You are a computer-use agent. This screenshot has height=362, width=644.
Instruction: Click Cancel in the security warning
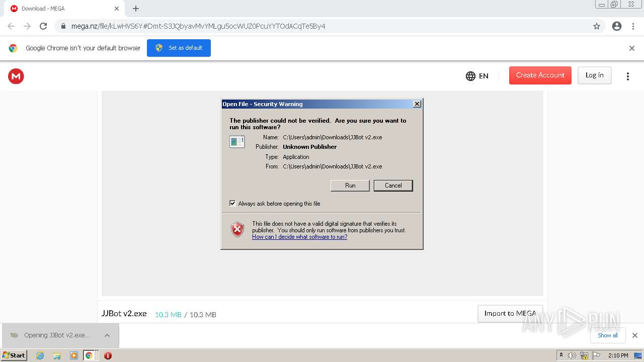tap(393, 186)
